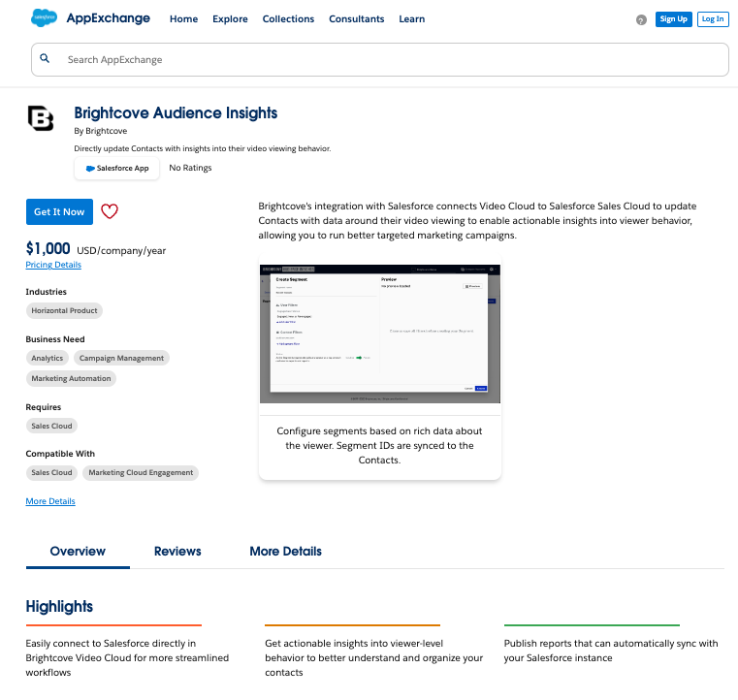Click the Salesforce cloud logo

[x=44, y=17]
